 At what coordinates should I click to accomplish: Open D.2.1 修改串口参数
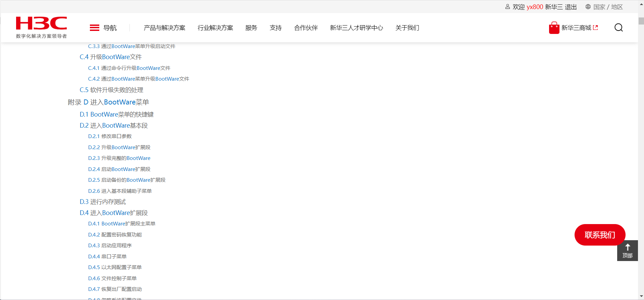point(110,136)
